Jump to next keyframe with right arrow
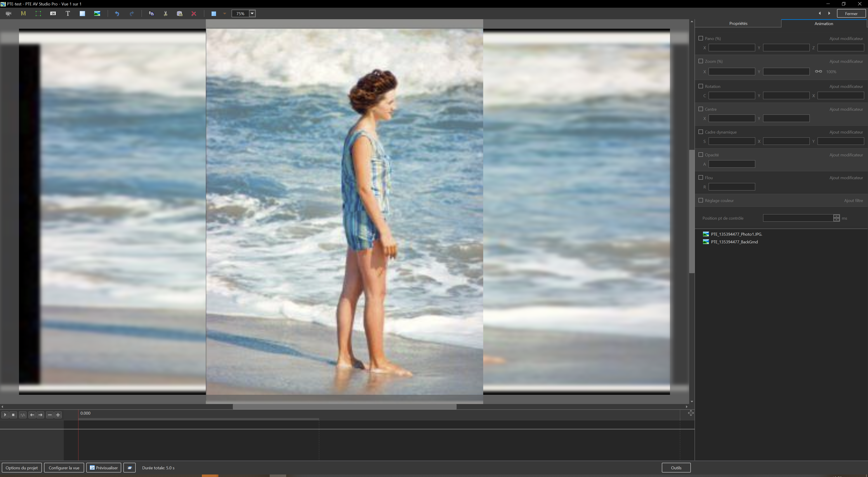The image size is (868, 477). pos(40,415)
